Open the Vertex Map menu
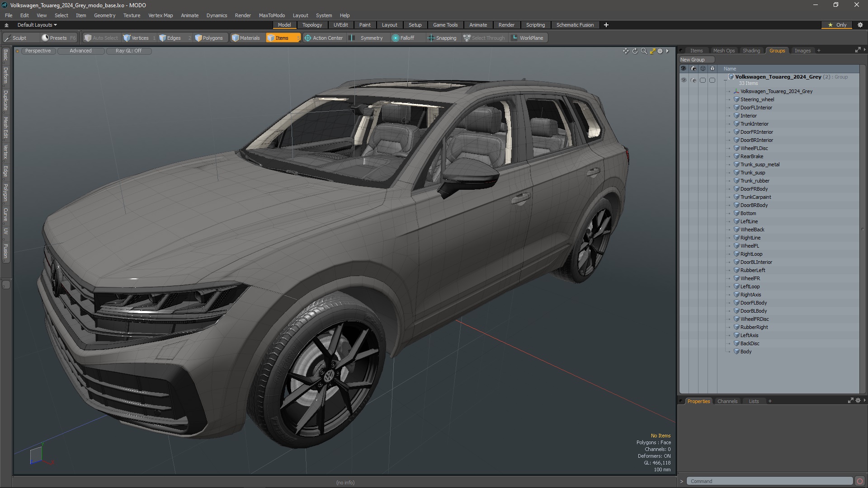The image size is (868, 488). [x=160, y=15]
